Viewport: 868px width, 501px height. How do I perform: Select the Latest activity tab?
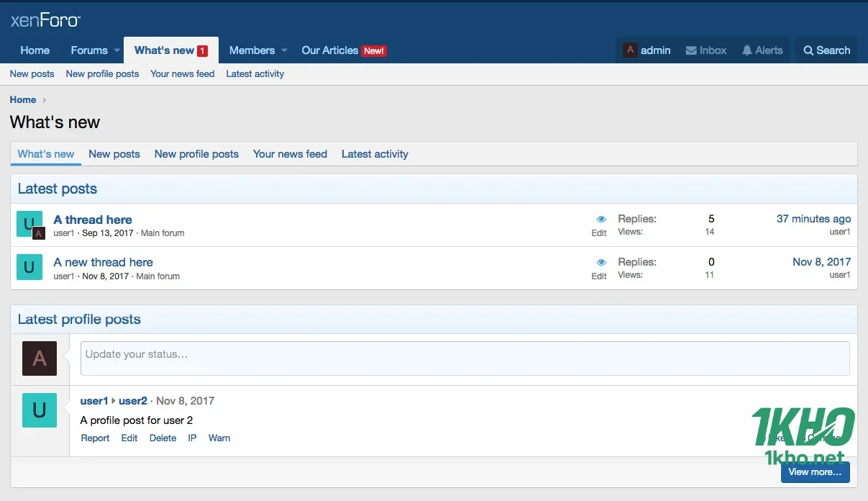click(x=375, y=154)
